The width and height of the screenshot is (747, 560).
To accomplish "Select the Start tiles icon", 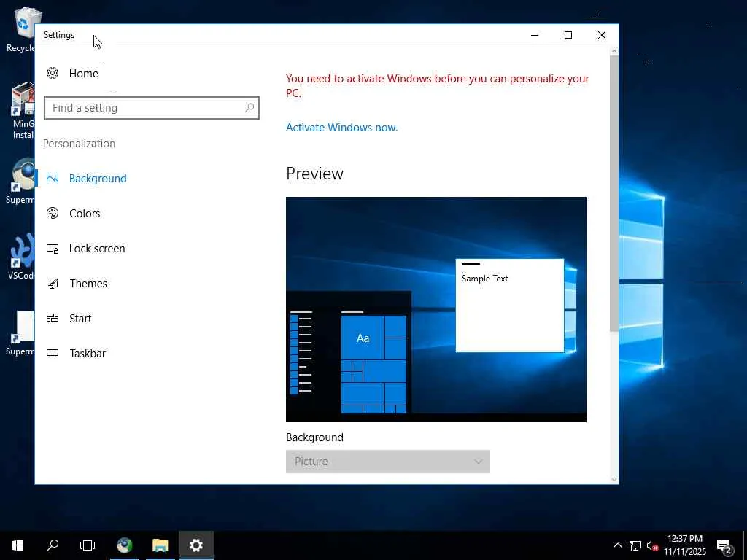I will [x=53, y=318].
